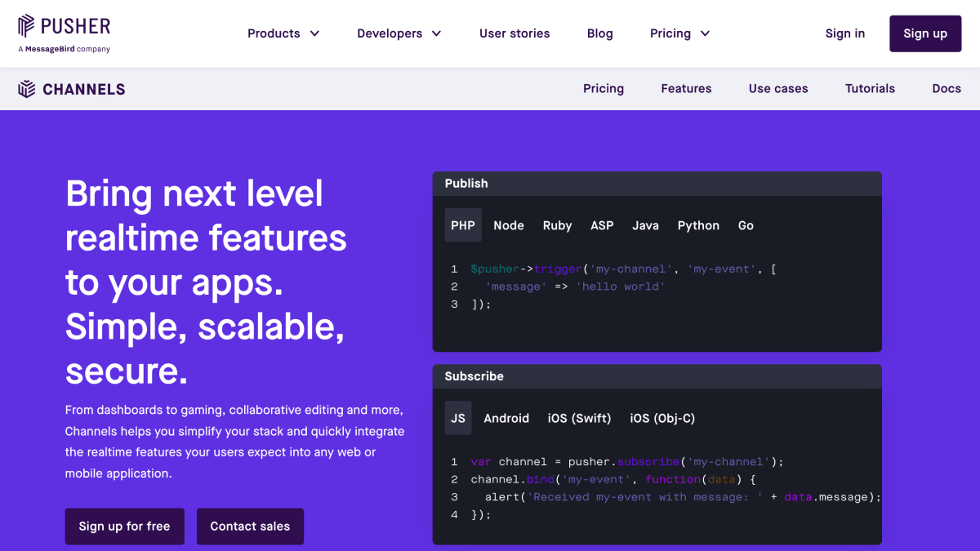Click the alert('Received my-event...') code line
This screenshot has height=551, width=980.
point(683,497)
